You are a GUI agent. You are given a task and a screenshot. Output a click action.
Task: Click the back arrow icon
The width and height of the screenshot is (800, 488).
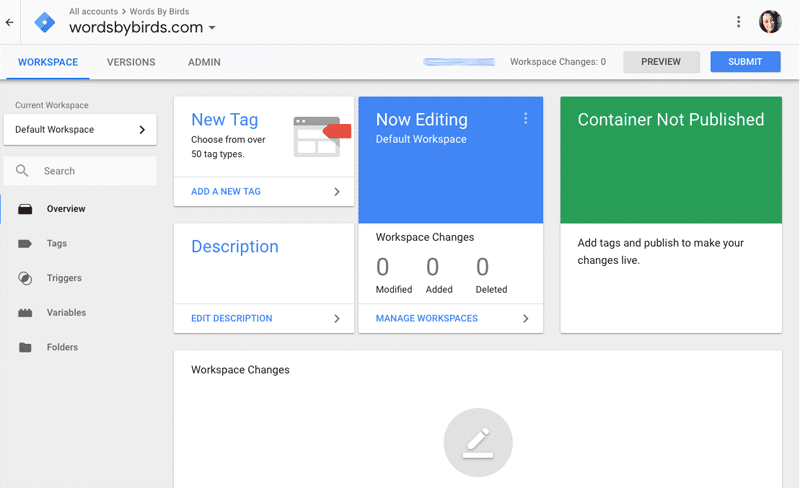(9, 22)
